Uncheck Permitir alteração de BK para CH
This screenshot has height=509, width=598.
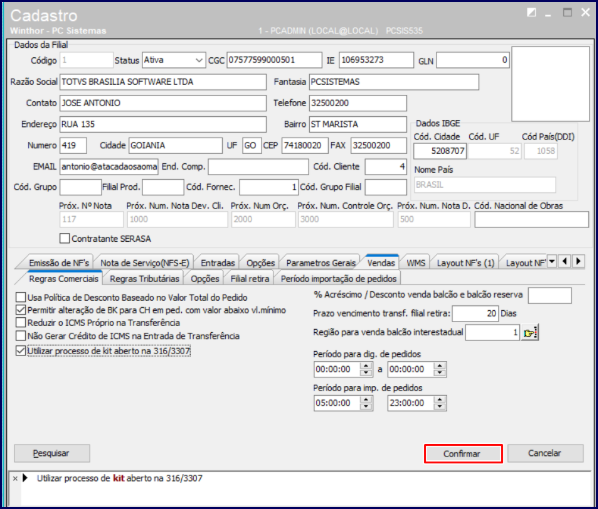(21, 310)
